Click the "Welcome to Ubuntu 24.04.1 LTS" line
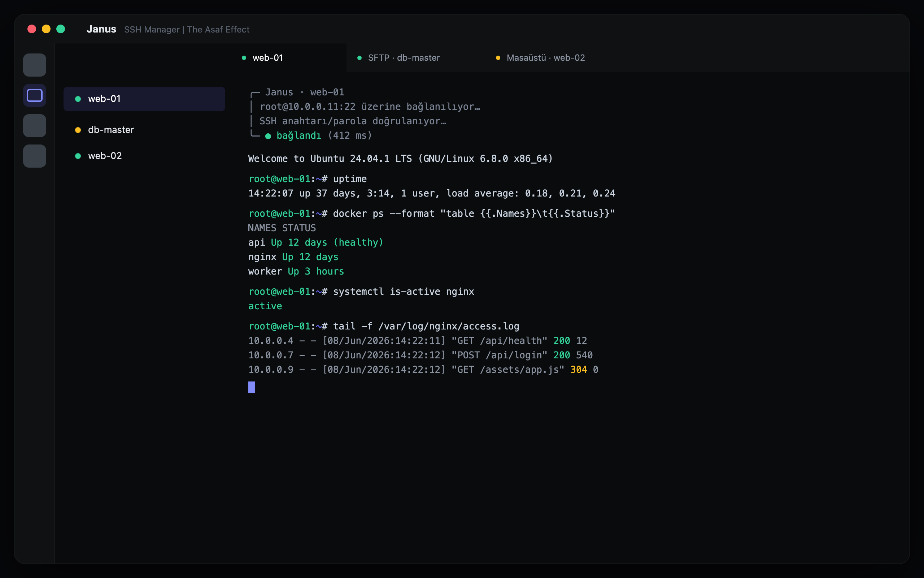 [401, 159]
